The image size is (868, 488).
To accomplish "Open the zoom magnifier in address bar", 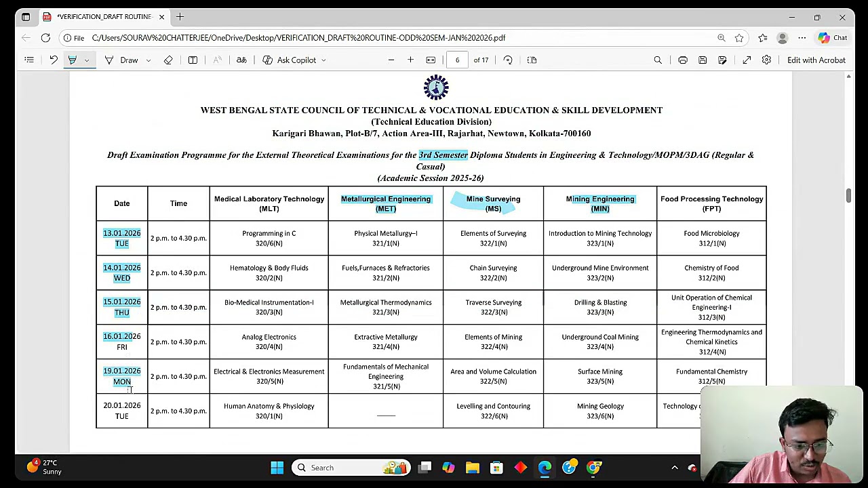I will coord(722,38).
